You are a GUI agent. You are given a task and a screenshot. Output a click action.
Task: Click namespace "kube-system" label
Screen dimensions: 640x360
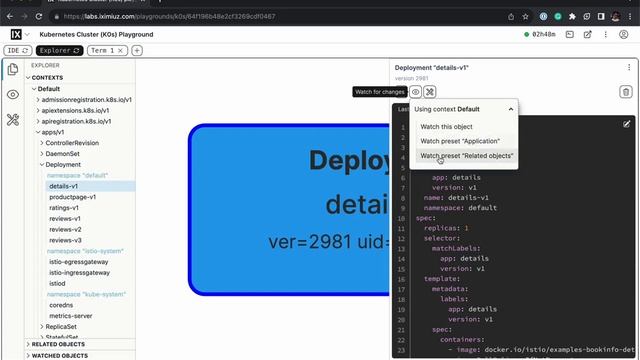tap(87, 294)
